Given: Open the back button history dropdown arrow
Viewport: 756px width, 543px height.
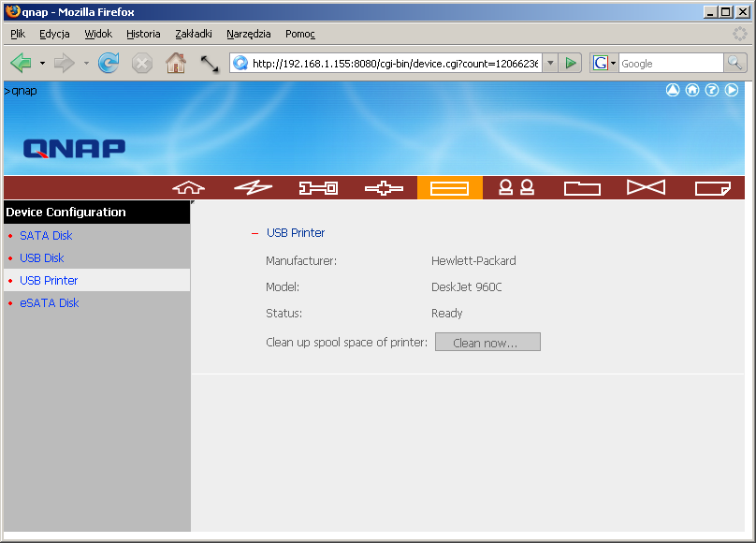Looking at the screenshot, I should (x=42, y=63).
